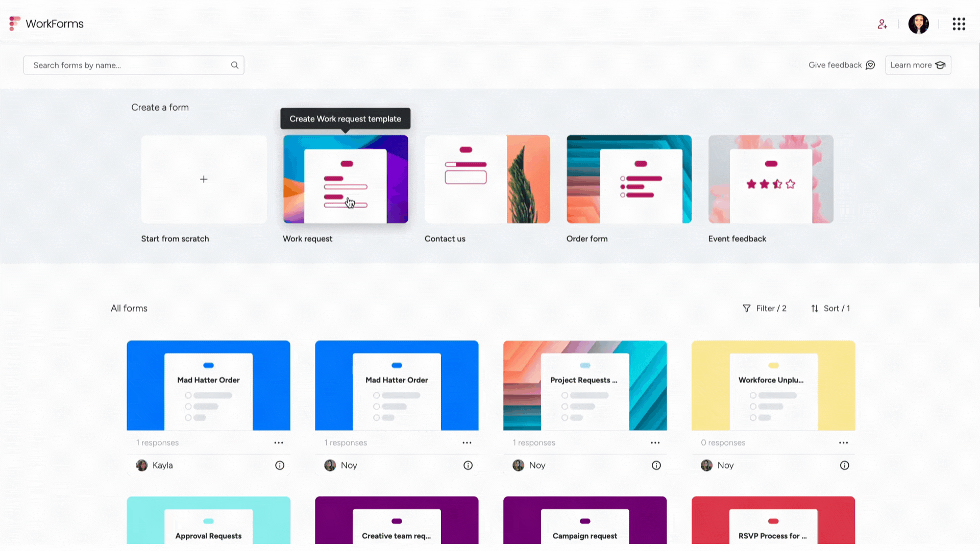Click the Start from scratch button

pyautogui.click(x=203, y=179)
